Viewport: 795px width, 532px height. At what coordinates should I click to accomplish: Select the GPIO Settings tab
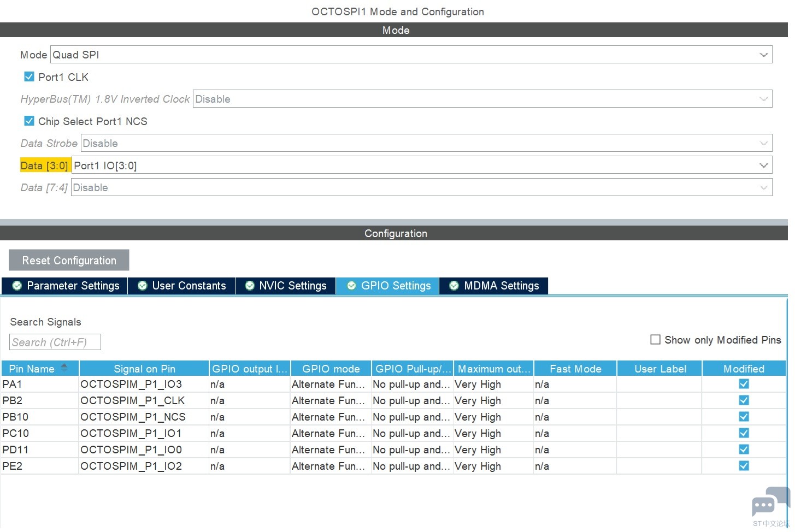(387, 286)
